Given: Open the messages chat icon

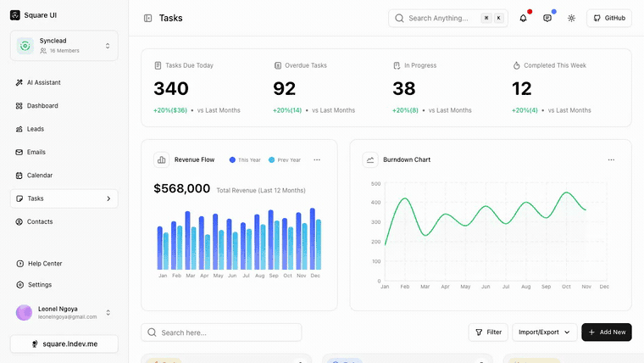Looking at the screenshot, I should 547,18.
